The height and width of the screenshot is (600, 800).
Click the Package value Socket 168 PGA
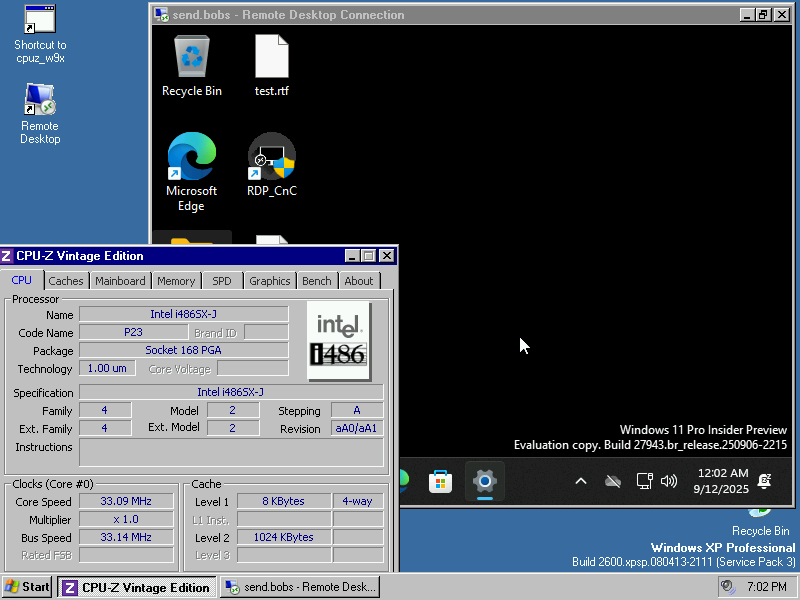(184, 350)
